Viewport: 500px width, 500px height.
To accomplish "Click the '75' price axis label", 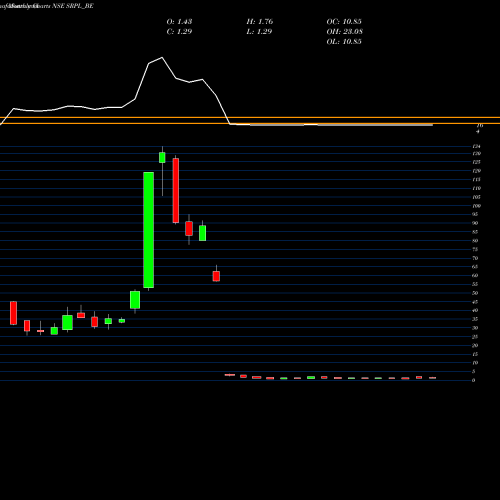I will click(x=475, y=249).
